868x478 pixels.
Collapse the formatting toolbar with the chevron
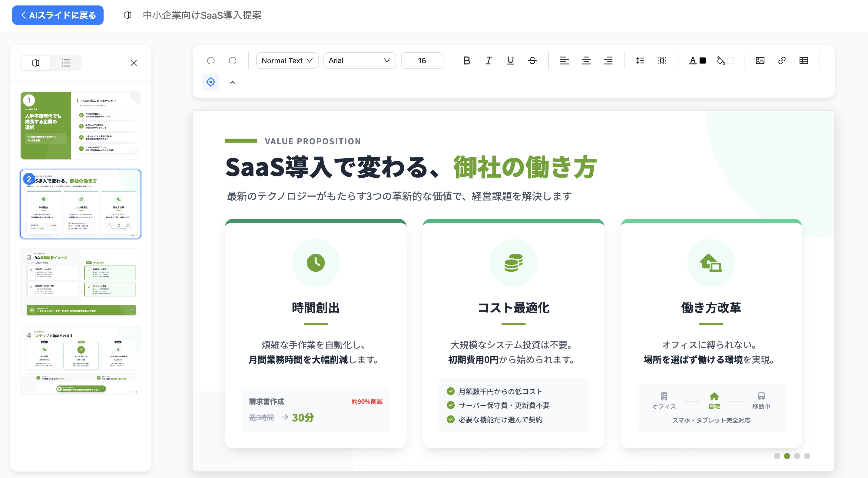[232, 82]
